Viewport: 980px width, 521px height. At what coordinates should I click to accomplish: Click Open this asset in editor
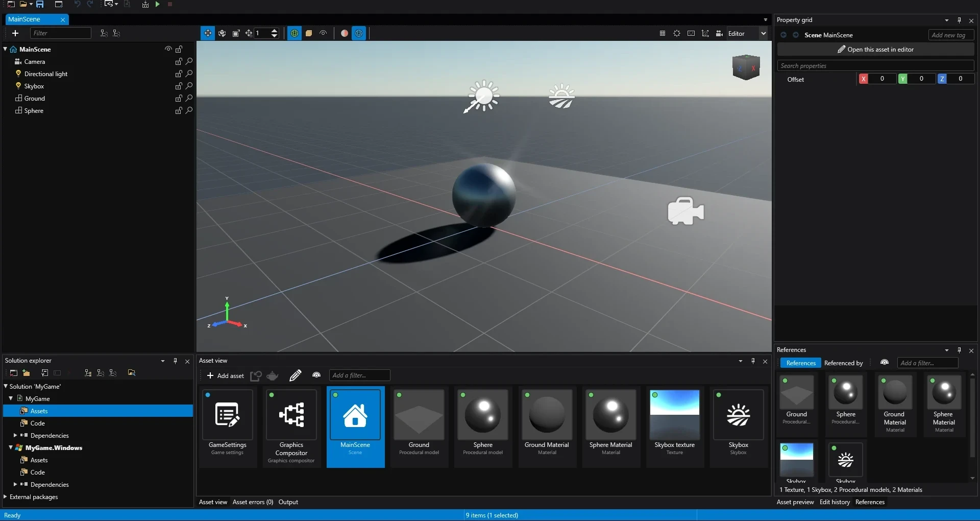pos(875,50)
